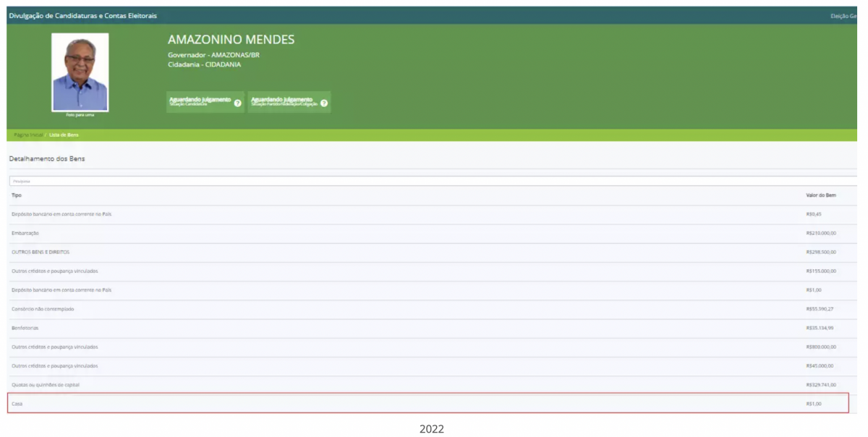
Task: Sort by the Tipo column header
Action: tap(17, 195)
